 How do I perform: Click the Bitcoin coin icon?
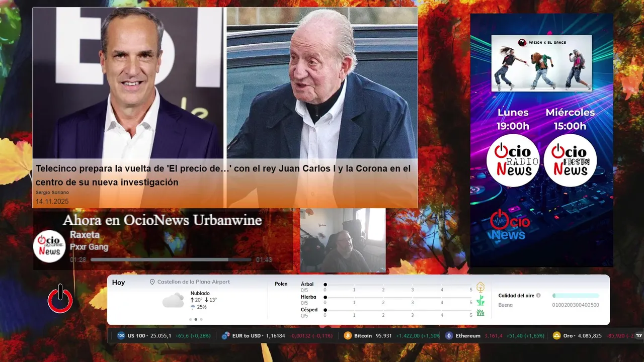[348, 336]
